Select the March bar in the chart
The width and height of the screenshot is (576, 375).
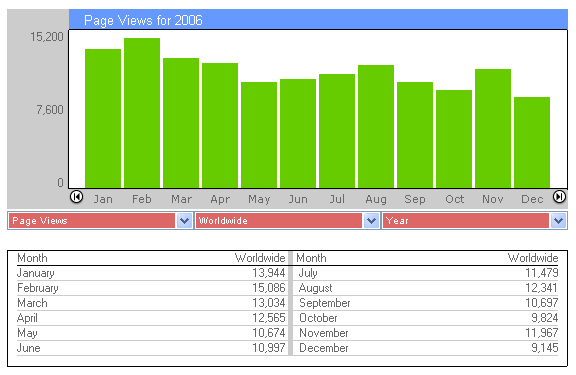click(x=181, y=123)
